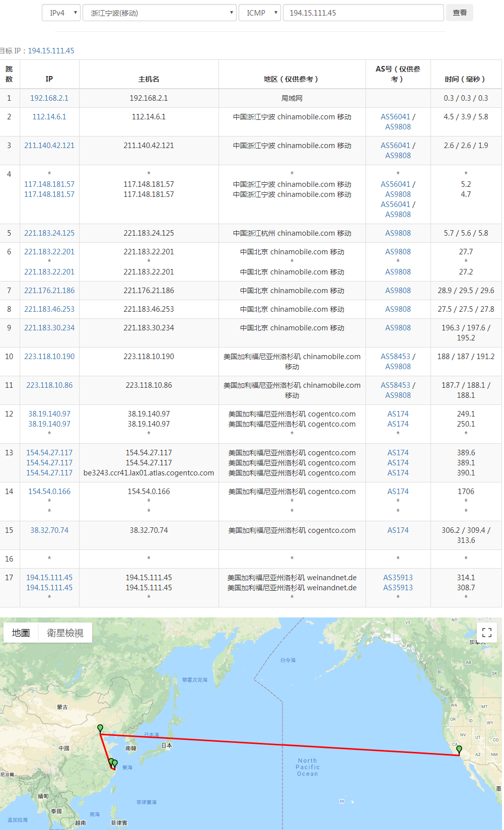Screen dimensions: 504x830
Task: Click the map fullscreen toggle icon
Action: [x=486, y=633]
